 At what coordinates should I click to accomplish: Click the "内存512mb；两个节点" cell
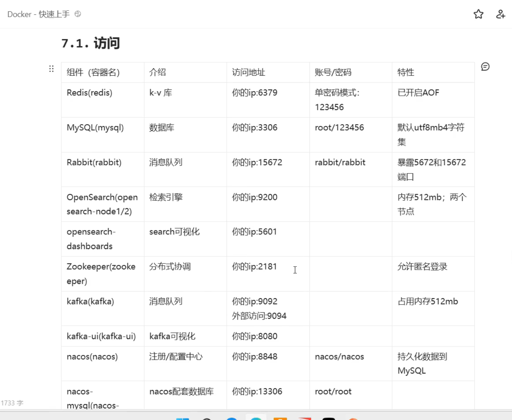coord(433,204)
